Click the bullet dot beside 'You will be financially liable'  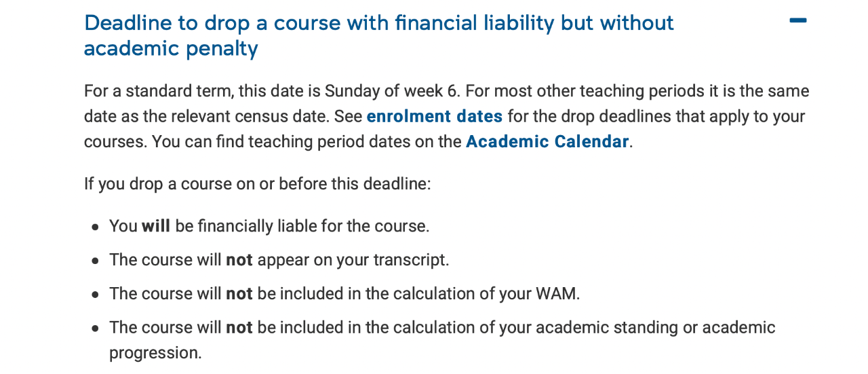click(x=96, y=227)
